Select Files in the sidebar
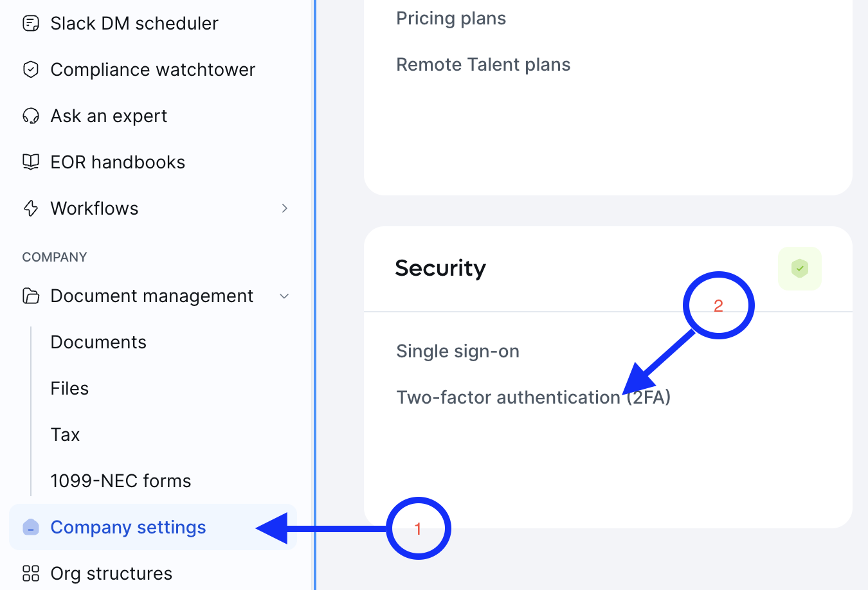This screenshot has width=868, height=590. [69, 388]
